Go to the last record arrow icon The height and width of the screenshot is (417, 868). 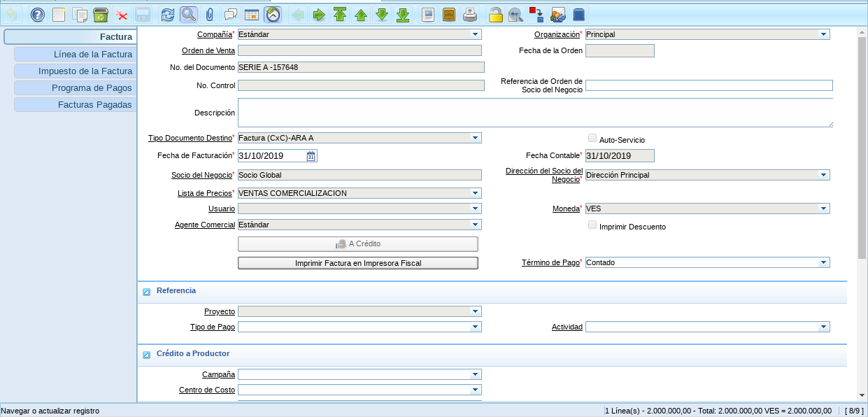point(403,15)
